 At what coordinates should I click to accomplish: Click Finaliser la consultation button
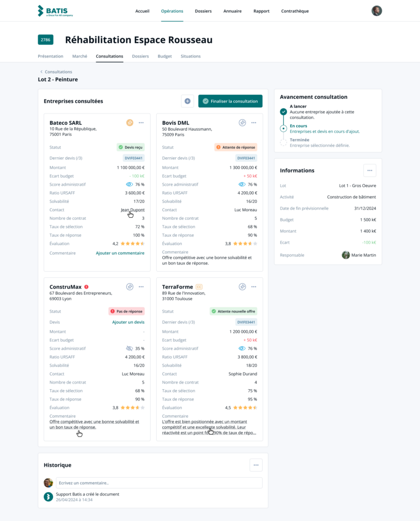point(230,101)
